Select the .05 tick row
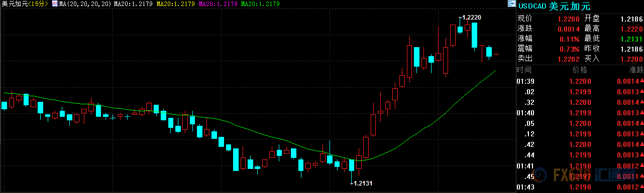This screenshot has width=644, height=193. point(580,123)
